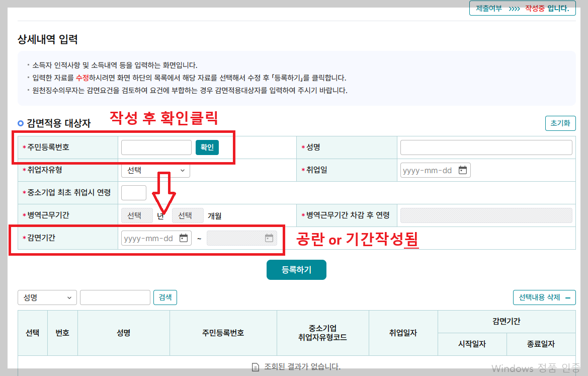Open the 취업자유형 selection dropdown
This screenshot has height=376, width=588.
point(154,170)
